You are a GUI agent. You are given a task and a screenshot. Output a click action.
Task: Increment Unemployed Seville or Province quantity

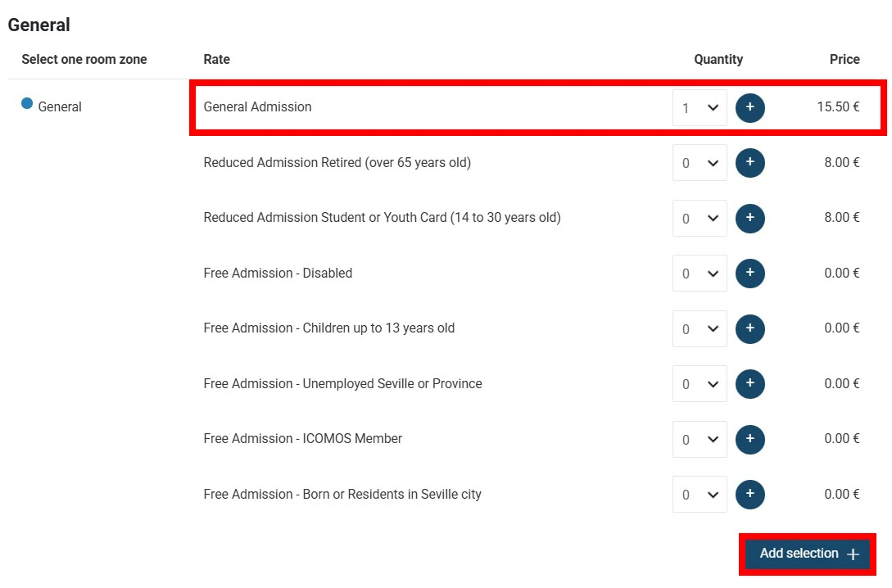point(749,384)
